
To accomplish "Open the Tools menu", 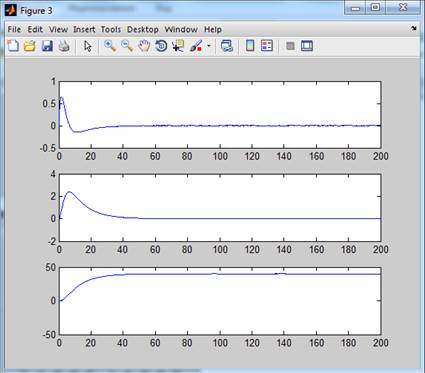I will (111, 29).
